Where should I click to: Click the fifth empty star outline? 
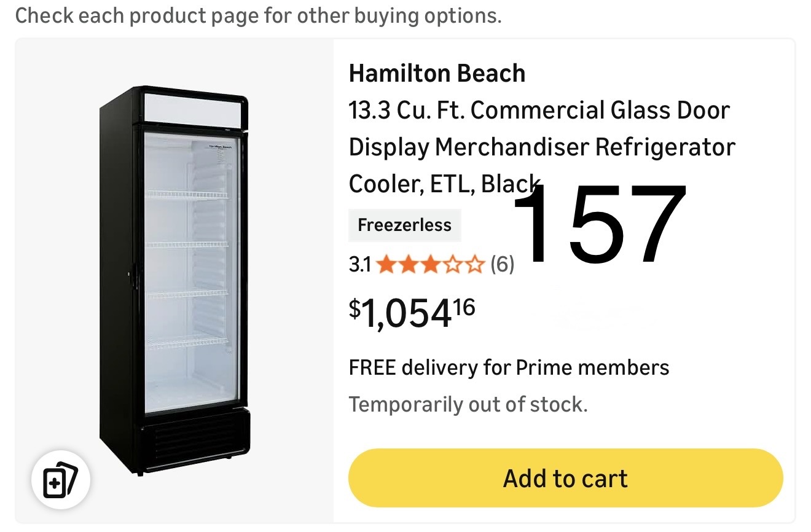click(475, 265)
